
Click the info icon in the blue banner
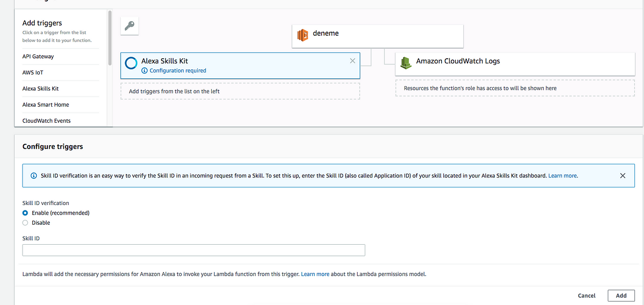click(34, 176)
